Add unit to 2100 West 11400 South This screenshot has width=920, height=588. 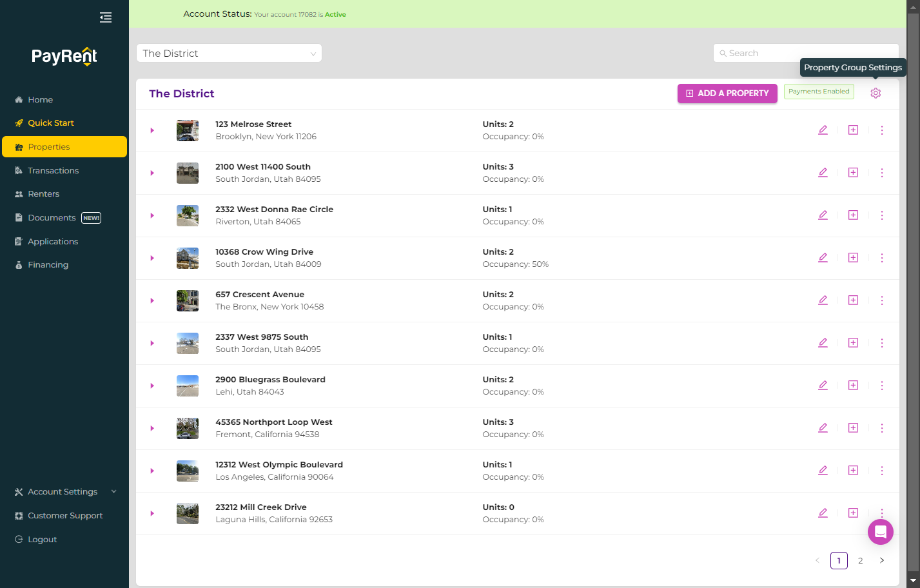point(853,173)
